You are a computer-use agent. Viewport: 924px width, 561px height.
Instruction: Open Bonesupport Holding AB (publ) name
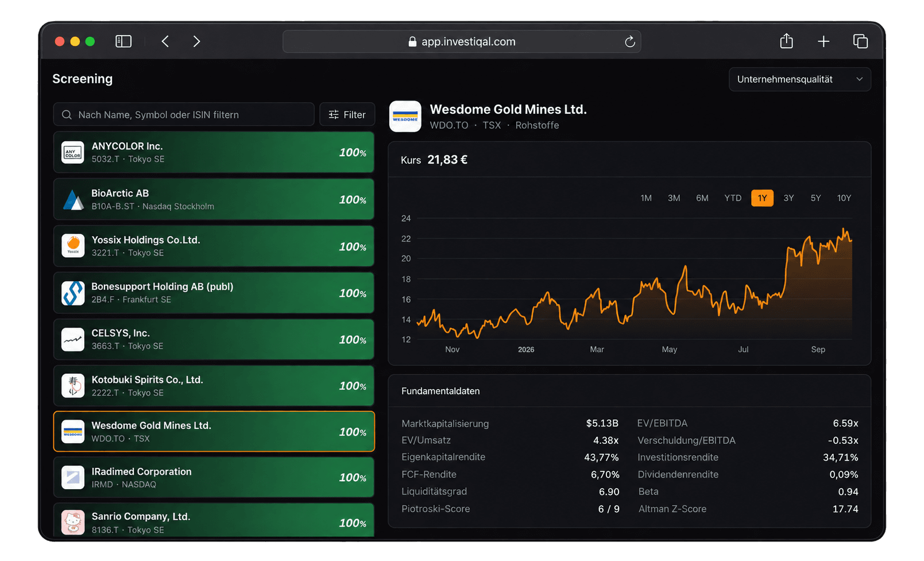pos(163,287)
